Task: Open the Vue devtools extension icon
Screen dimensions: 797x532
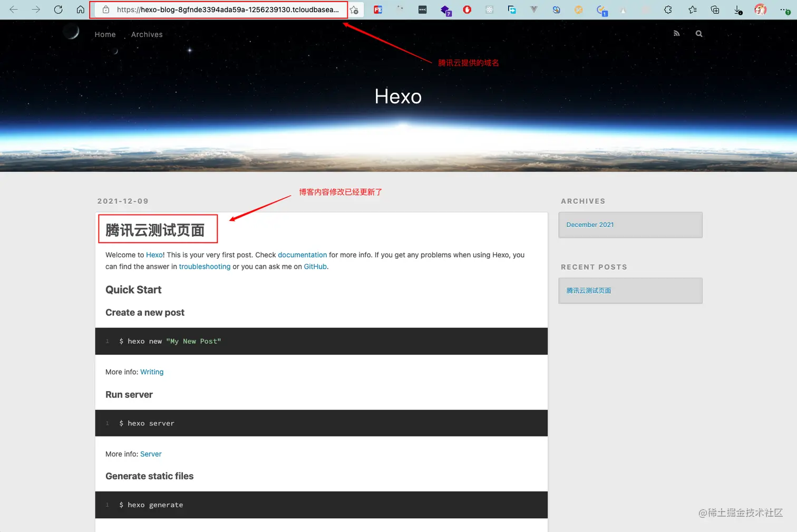Action: 533,9
